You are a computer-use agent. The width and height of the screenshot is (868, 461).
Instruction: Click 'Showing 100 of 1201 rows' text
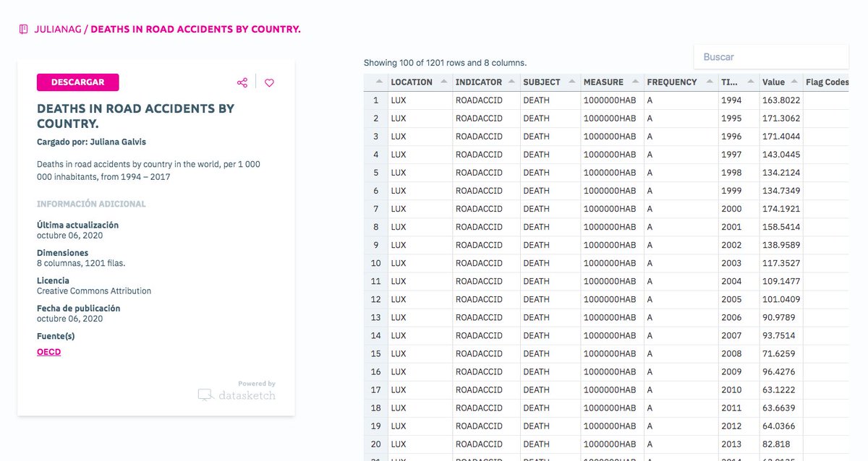click(x=445, y=63)
